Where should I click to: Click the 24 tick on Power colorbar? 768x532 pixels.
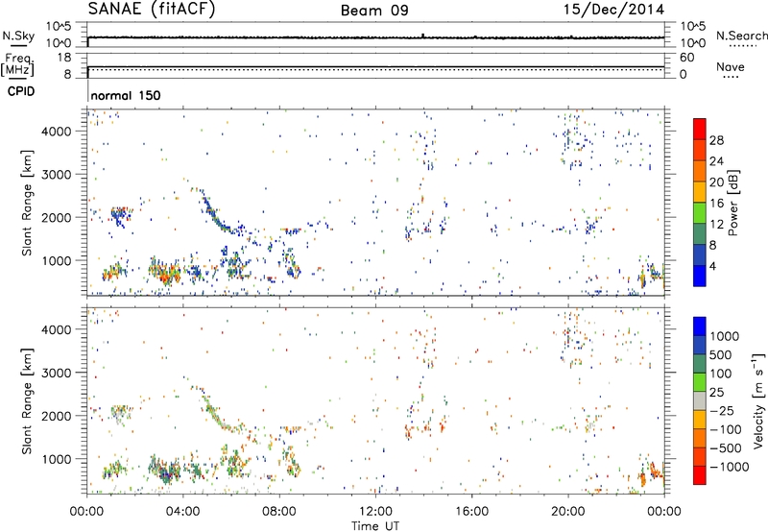click(x=716, y=161)
